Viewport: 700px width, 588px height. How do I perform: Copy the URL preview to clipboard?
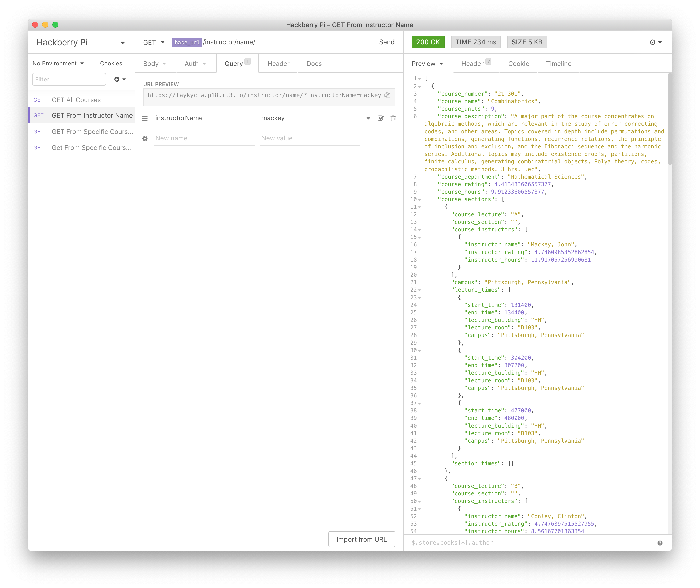pyautogui.click(x=387, y=95)
